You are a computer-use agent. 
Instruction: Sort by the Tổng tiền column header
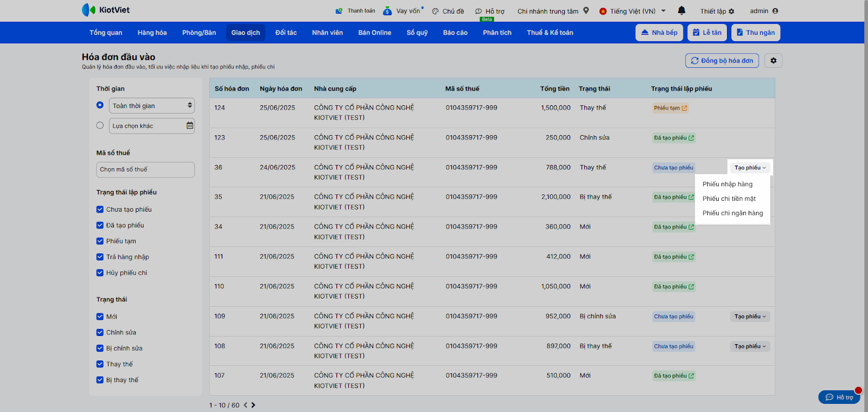click(555, 88)
